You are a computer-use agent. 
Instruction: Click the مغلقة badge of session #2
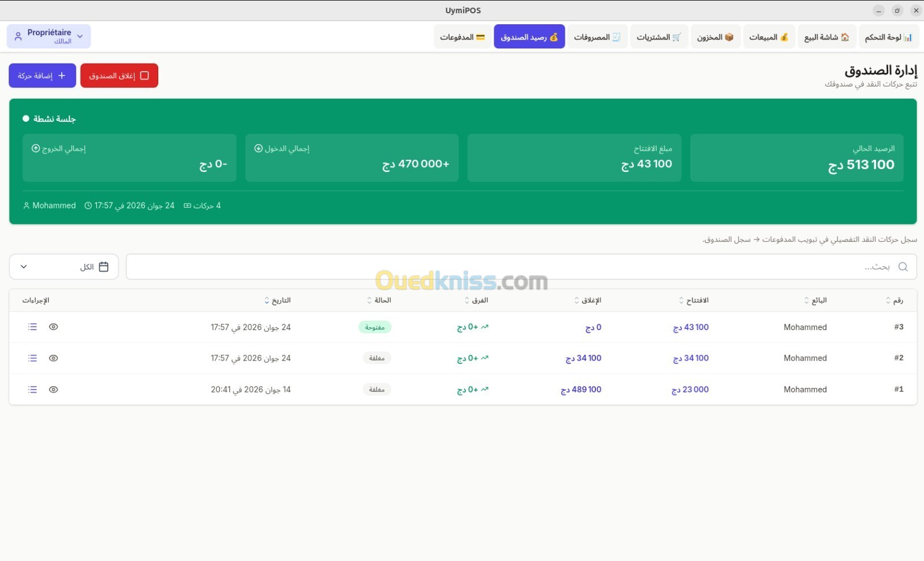click(377, 358)
